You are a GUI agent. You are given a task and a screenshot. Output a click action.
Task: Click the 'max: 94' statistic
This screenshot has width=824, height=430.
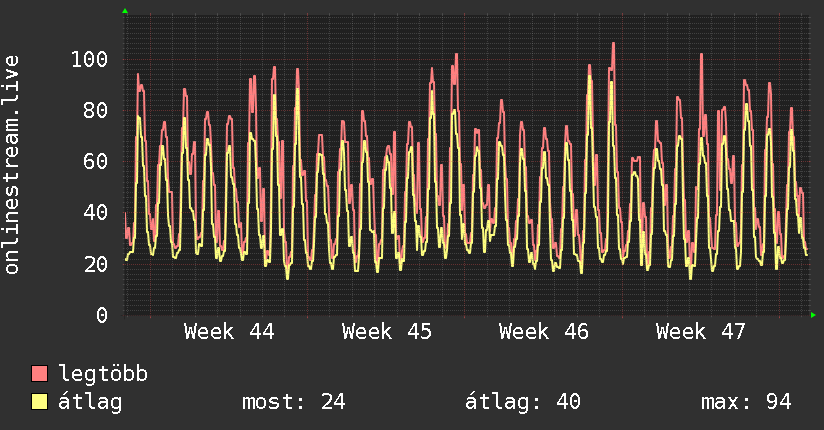[x=746, y=402]
